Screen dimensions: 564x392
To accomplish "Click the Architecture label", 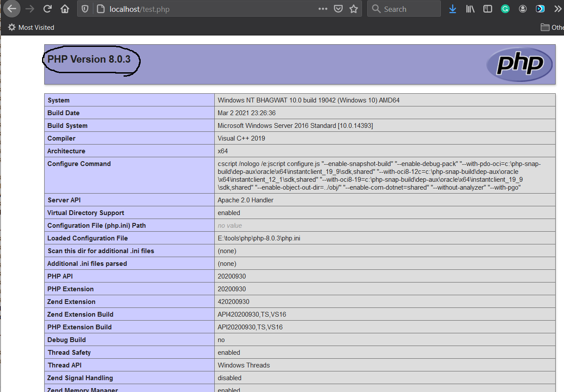I will (66, 151).
